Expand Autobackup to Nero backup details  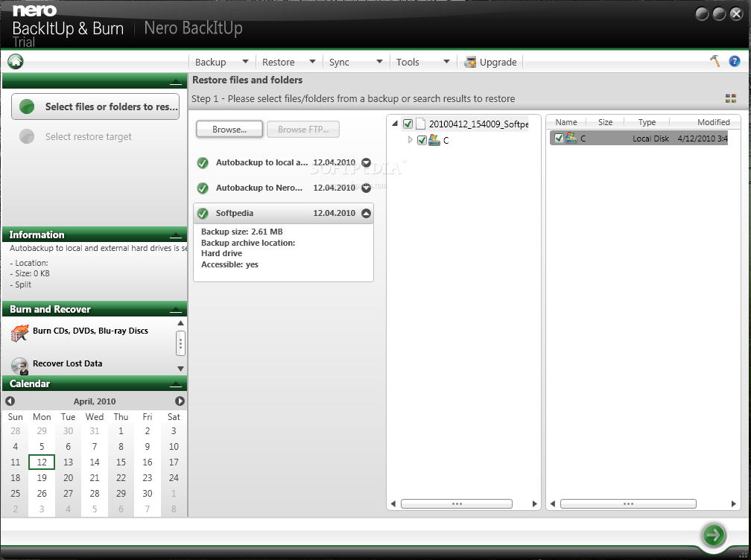(x=367, y=188)
